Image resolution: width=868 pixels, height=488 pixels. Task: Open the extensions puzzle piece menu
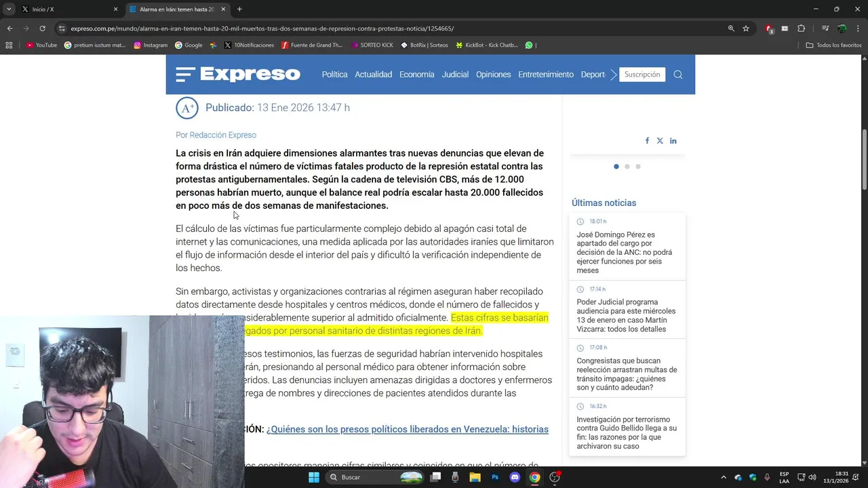tap(801, 28)
